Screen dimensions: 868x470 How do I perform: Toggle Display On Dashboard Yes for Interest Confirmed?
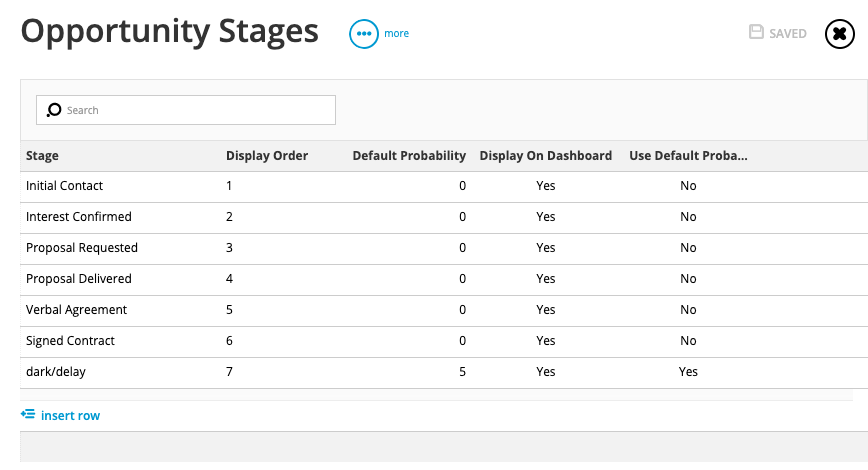[x=546, y=216]
